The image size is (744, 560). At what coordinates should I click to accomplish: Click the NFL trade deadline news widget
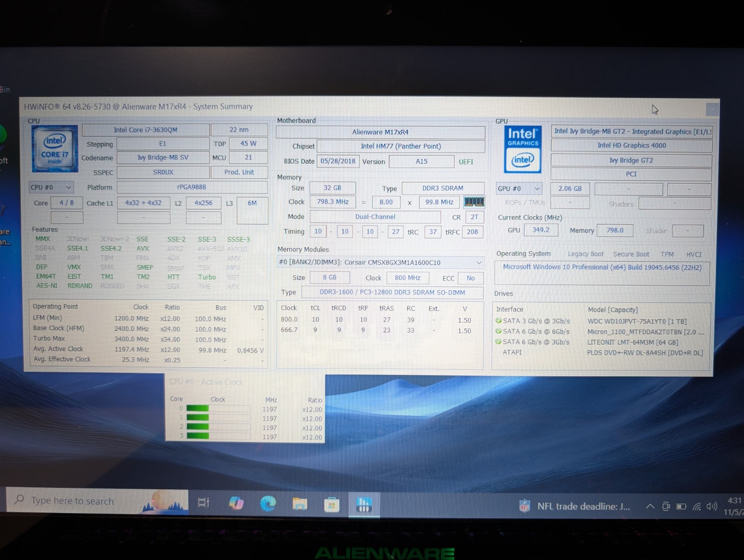click(x=575, y=507)
